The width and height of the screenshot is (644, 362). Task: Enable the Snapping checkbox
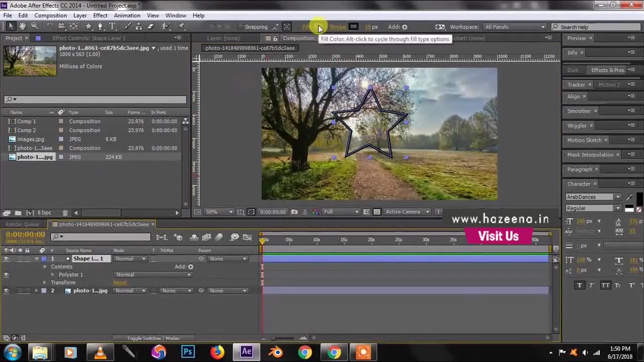[240, 27]
